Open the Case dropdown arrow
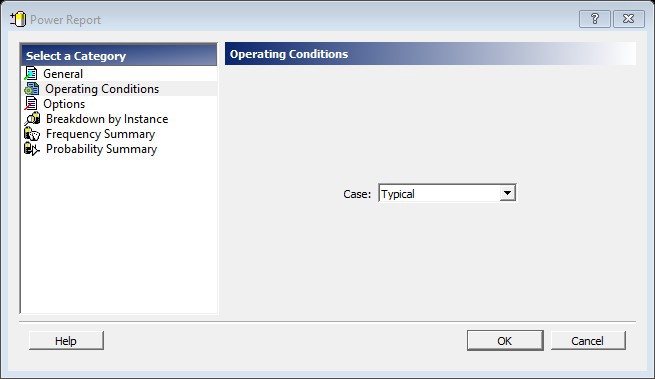655x379 pixels. [507, 193]
